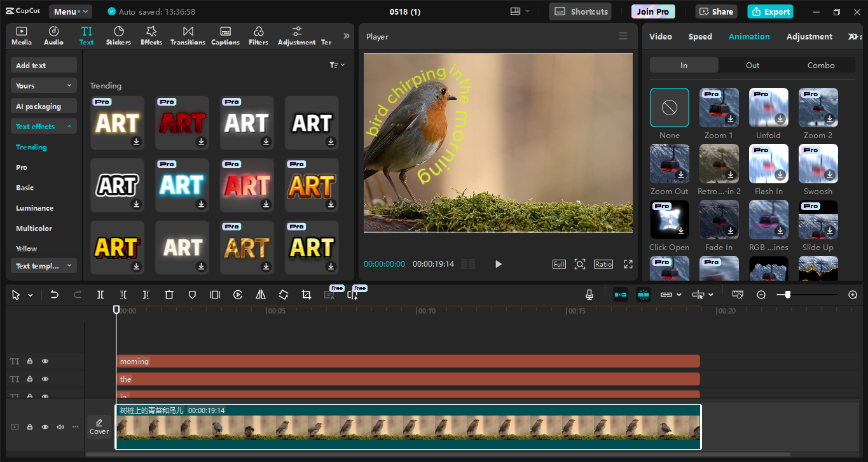Open the 'Out' animation tab

752,65
